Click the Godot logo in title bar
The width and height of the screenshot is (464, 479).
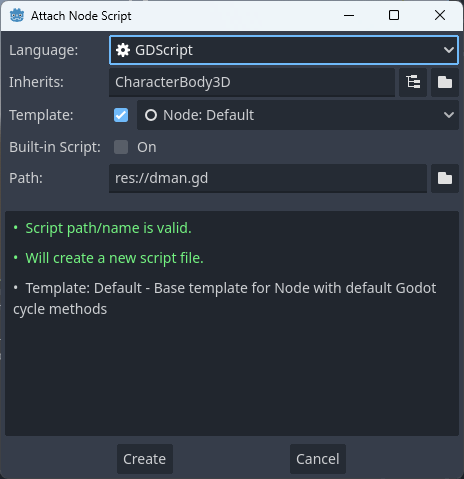(17, 15)
